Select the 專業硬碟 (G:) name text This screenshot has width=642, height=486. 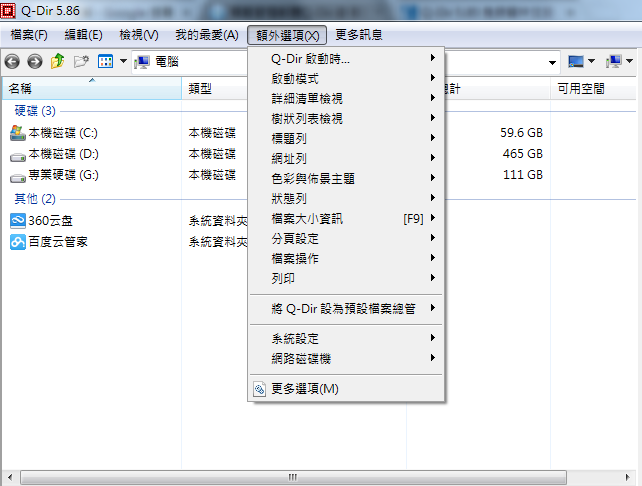point(63,175)
